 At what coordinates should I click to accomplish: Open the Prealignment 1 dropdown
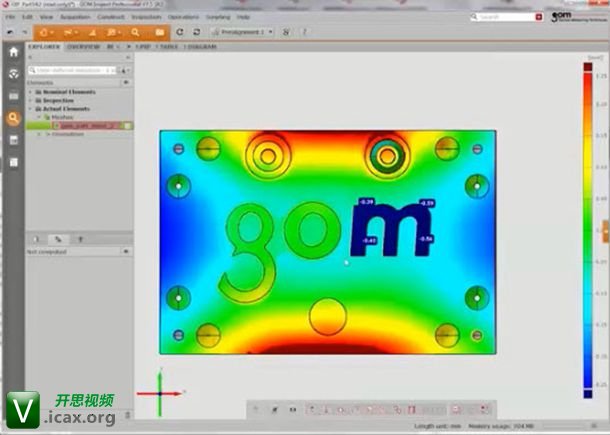click(x=243, y=32)
